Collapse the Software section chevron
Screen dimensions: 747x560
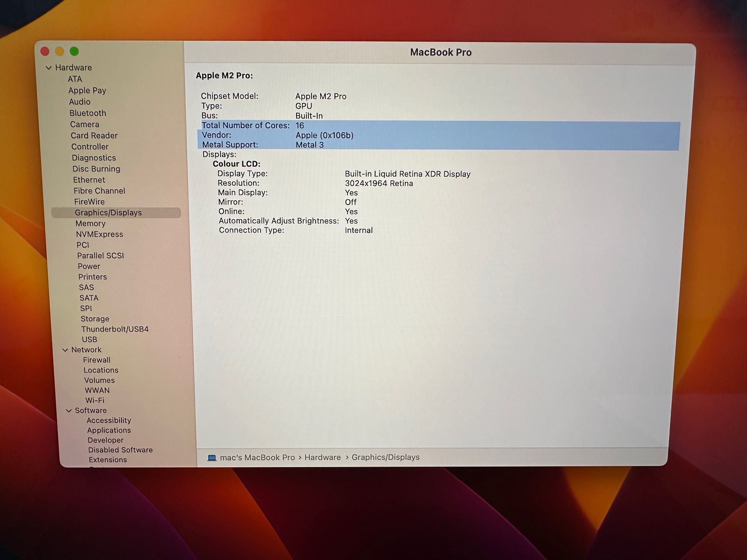point(69,411)
